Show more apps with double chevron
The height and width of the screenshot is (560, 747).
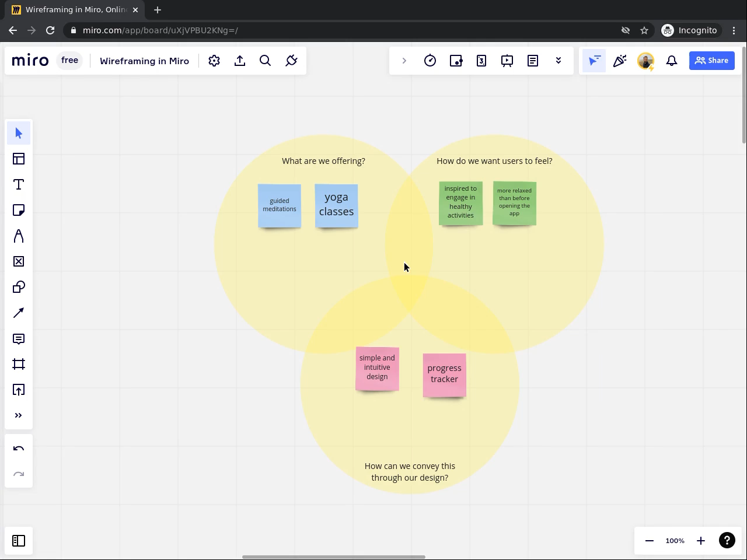[x=558, y=61]
